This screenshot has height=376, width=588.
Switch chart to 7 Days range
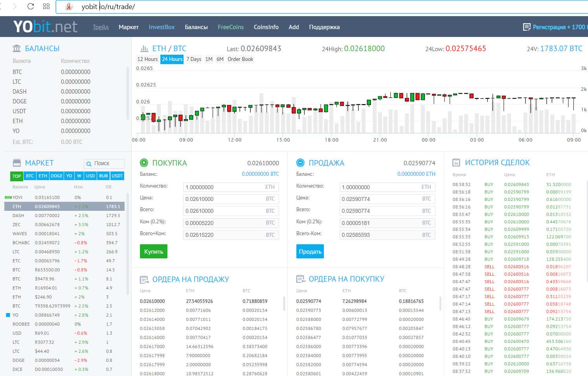(x=194, y=59)
